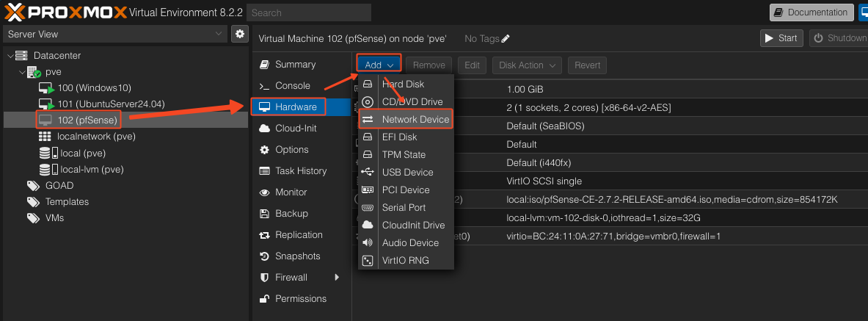Open the Replication tab
The height and width of the screenshot is (321, 868).
point(299,235)
